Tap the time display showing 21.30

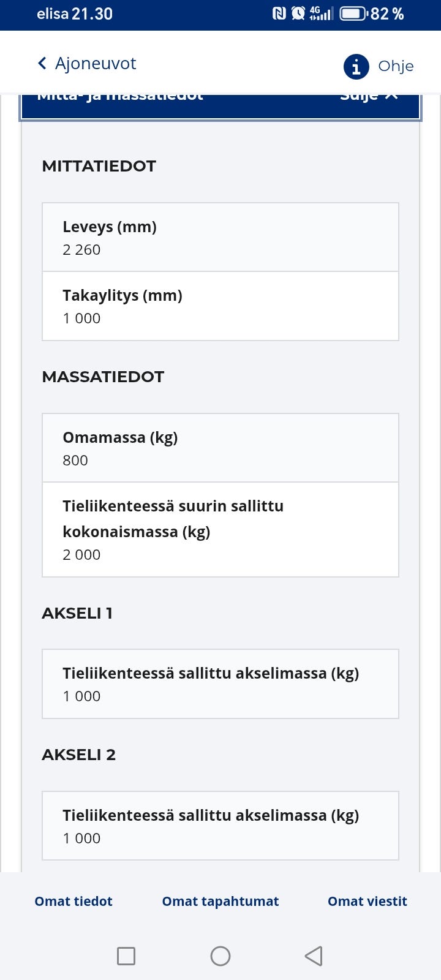[91, 13]
